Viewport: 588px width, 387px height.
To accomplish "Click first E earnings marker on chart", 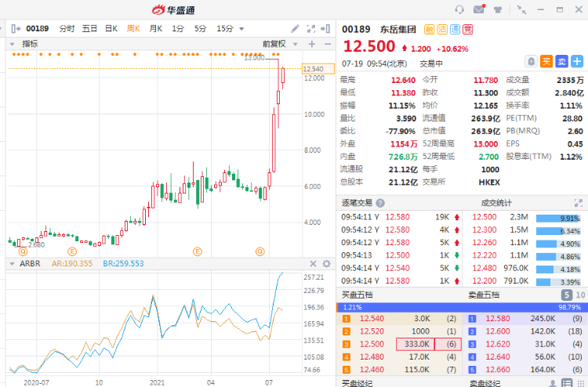I will (x=72, y=251).
